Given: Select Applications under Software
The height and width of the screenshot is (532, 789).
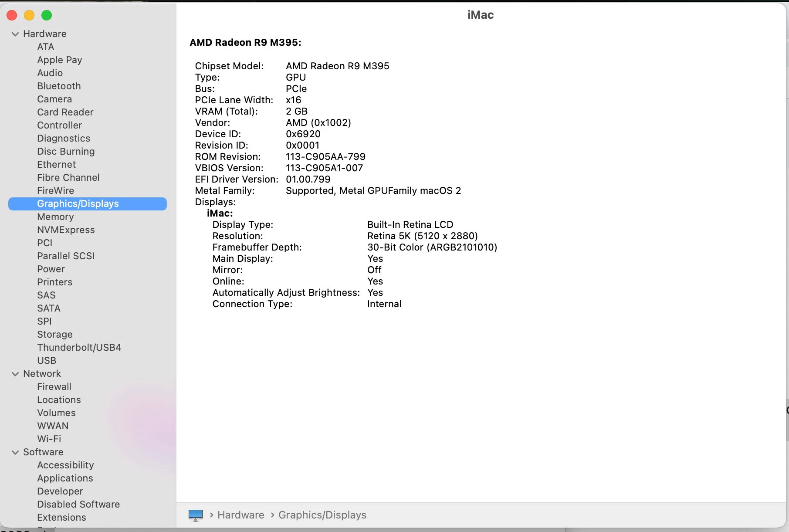Looking at the screenshot, I should click(x=65, y=478).
